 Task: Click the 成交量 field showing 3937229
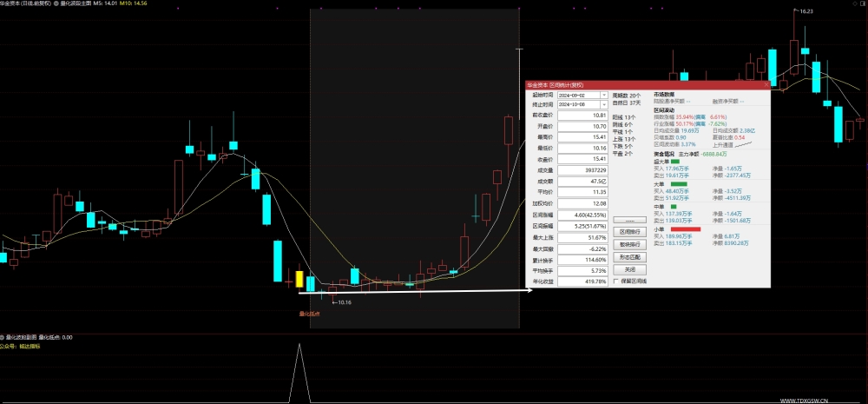pos(582,170)
